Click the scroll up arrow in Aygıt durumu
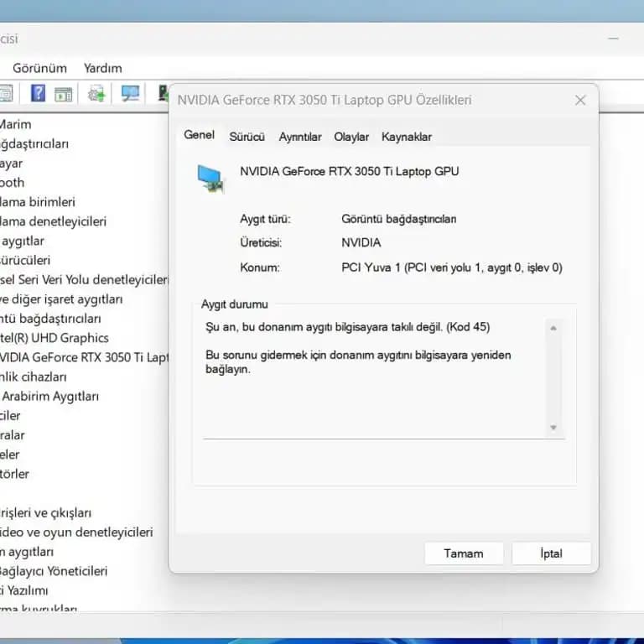This screenshot has width=644, height=644. 553,328
